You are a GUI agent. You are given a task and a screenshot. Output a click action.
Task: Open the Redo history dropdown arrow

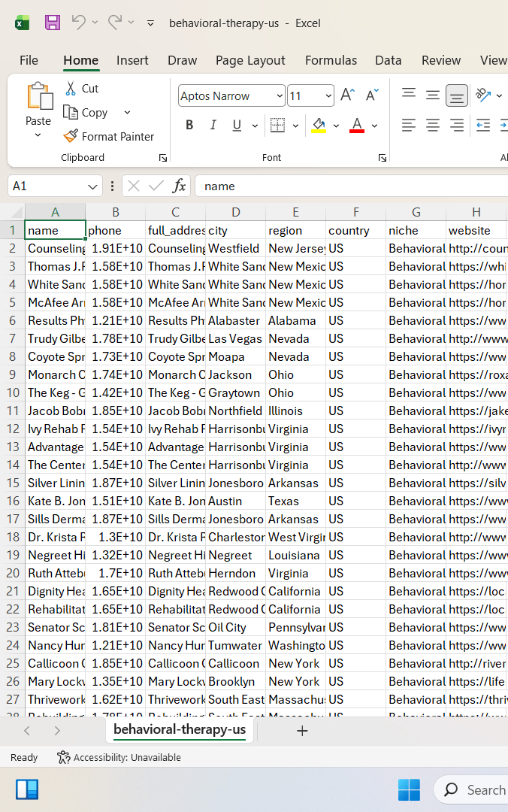tap(131, 23)
